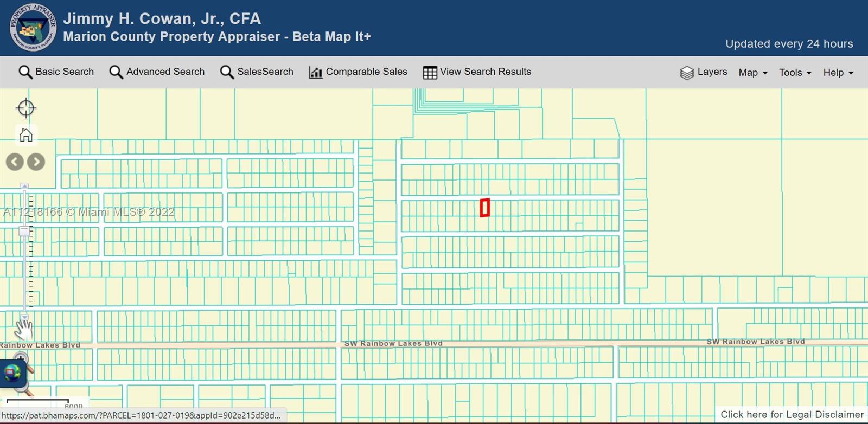This screenshot has height=424, width=868.
Task: Open Comparable Sales
Action: coord(358,72)
